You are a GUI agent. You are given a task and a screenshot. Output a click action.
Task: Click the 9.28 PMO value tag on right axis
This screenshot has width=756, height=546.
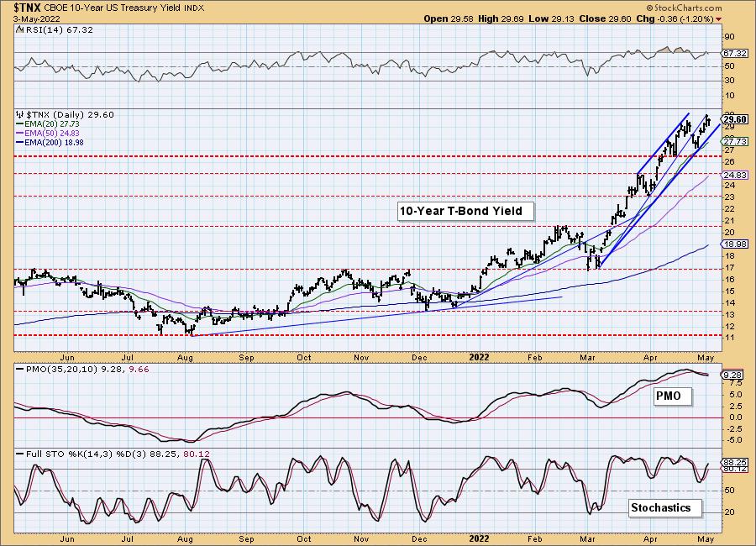coord(732,375)
